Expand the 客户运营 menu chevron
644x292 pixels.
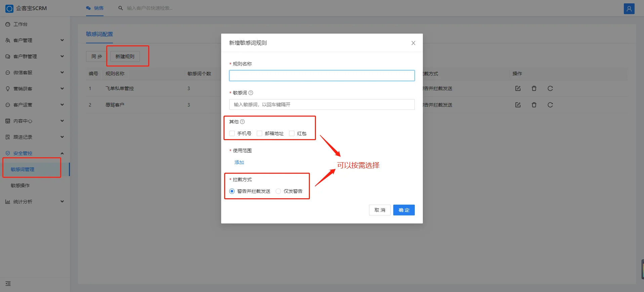tap(62, 105)
